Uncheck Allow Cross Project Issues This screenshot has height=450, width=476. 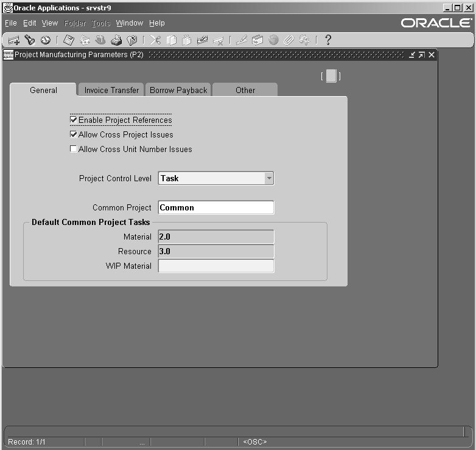73,134
